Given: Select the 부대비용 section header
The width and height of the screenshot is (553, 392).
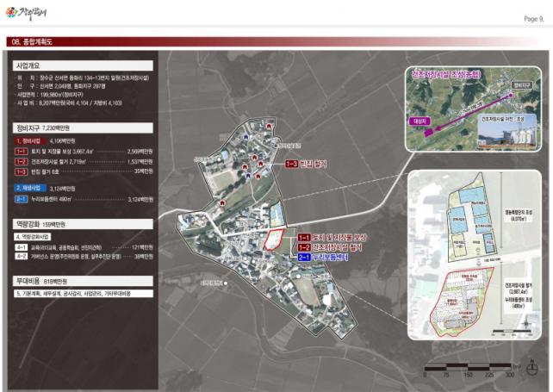Looking at the screenshot, I should click(84, 281).
